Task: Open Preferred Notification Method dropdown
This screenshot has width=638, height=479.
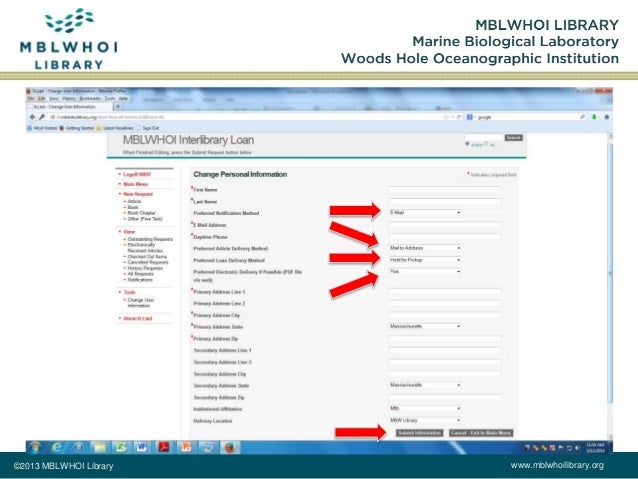Action: pyautogui.click(x=425, y=212)
